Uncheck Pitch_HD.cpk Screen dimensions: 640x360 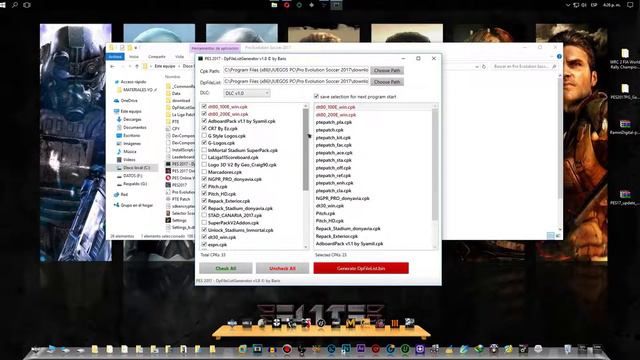204,194
